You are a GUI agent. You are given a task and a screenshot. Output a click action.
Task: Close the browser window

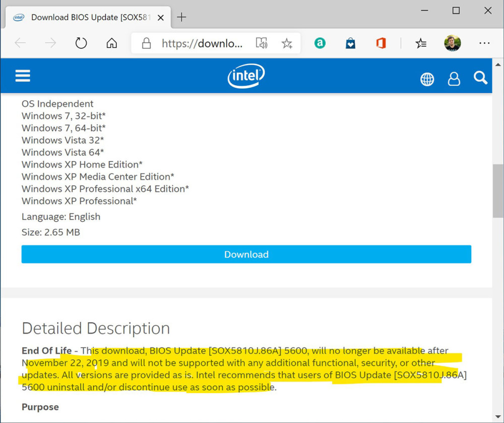487,11
